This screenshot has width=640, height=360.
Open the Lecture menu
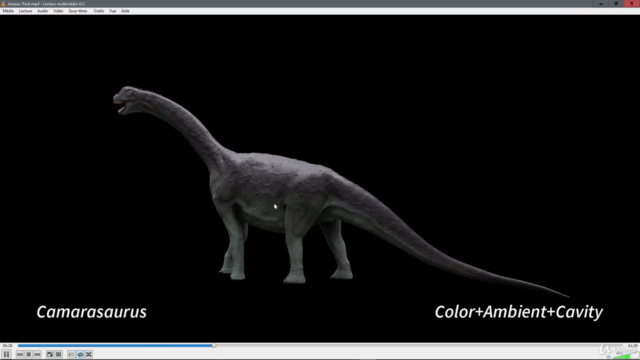click(25, 11)
